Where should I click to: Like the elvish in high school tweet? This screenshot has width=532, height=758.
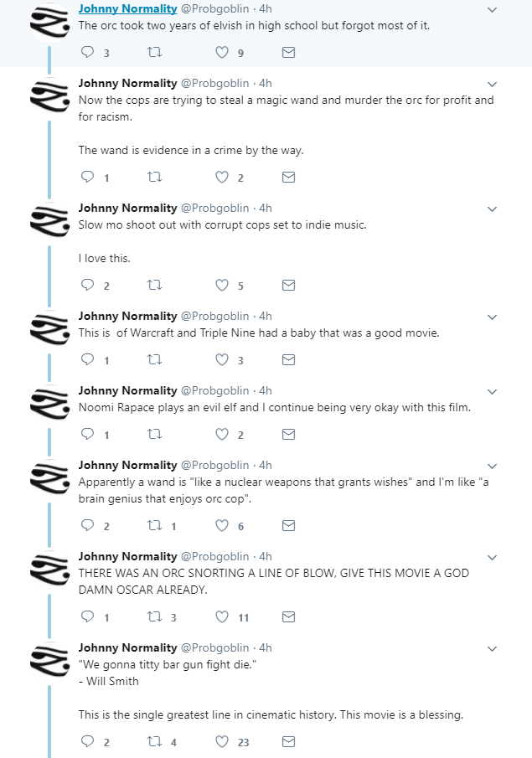tap(222, 52)
